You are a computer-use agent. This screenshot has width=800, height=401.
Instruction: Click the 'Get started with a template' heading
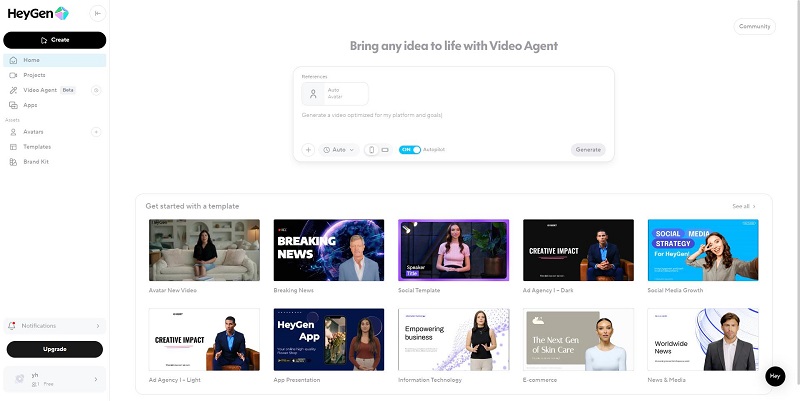[x=192, y=206]
